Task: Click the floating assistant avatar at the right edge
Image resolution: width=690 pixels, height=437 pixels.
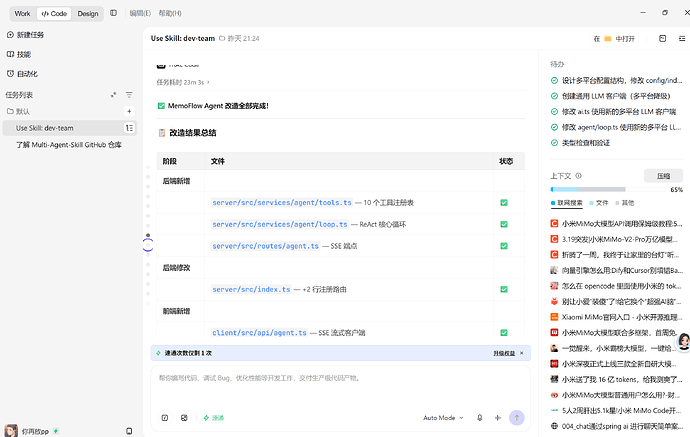Action: tap(684, 341)
